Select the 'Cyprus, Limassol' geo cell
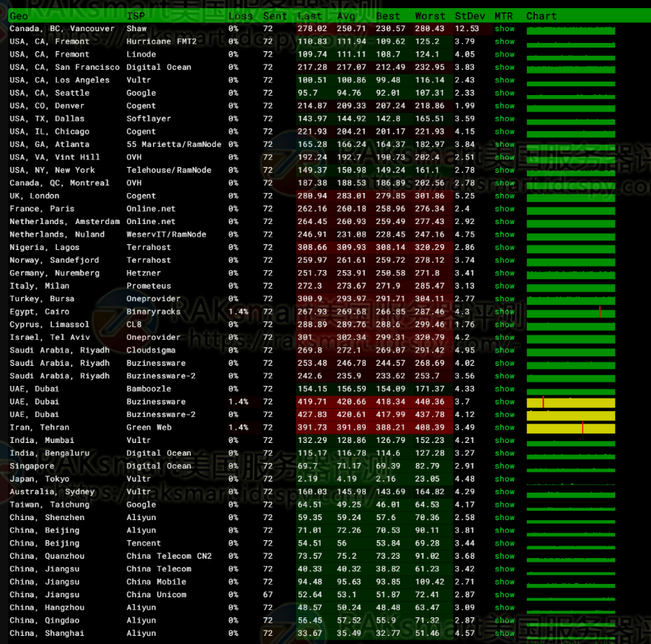The image size is (651, 644). 50,324
